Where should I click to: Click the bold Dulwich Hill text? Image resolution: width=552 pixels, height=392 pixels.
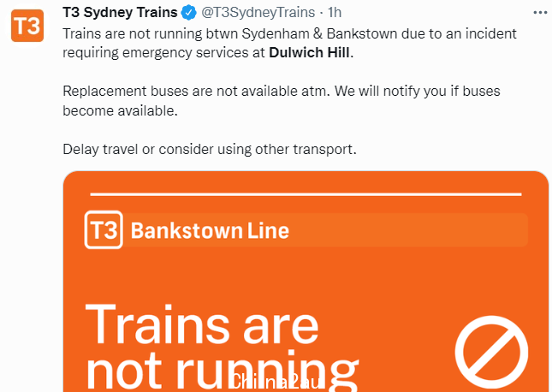310,52
